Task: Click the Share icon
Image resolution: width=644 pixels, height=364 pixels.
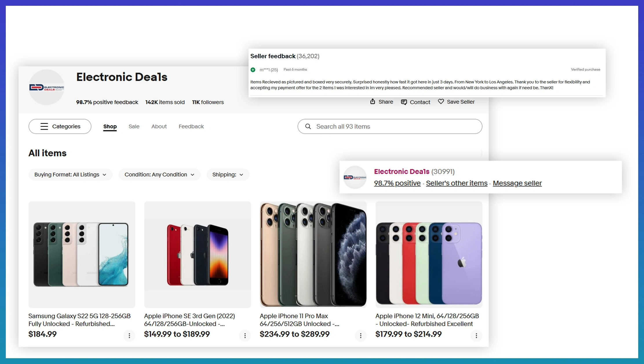Action: coord(373,101)
